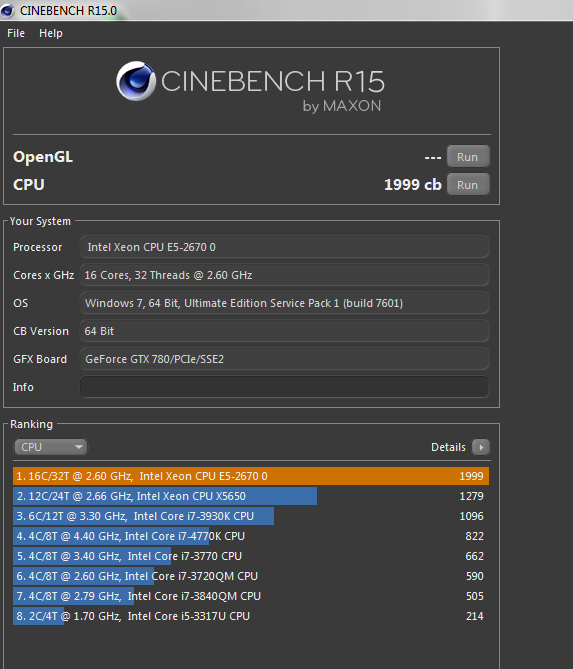Open the Help menu

click(51, 33)
